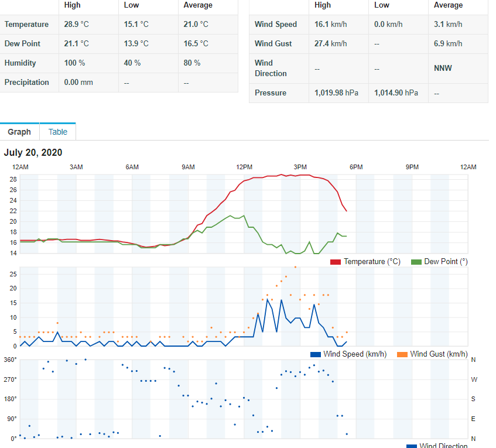
Task: Click the Wind Gust row label
Action: tap(273, 44)
